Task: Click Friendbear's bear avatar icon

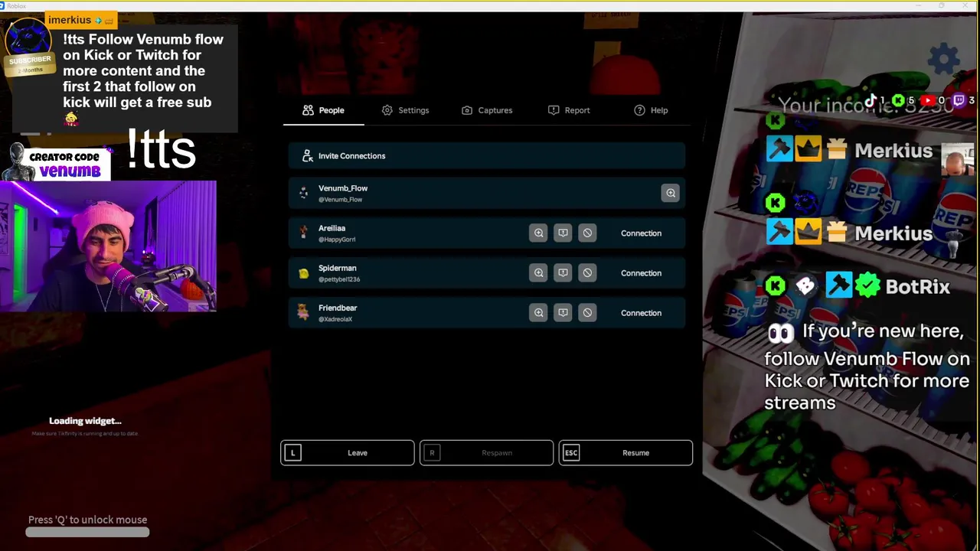Action: point(304,312)
